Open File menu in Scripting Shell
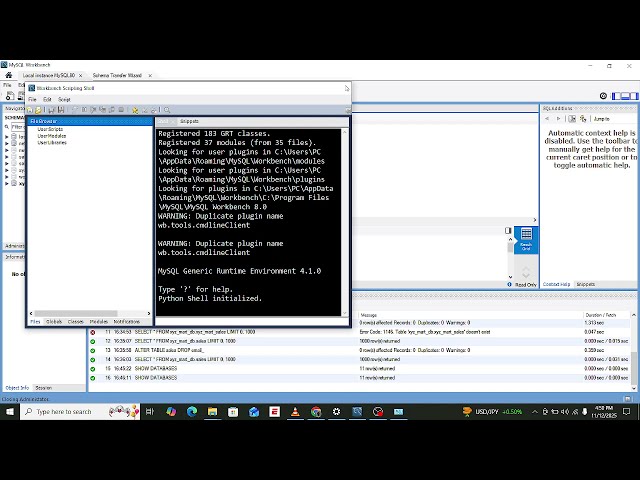 32,100
